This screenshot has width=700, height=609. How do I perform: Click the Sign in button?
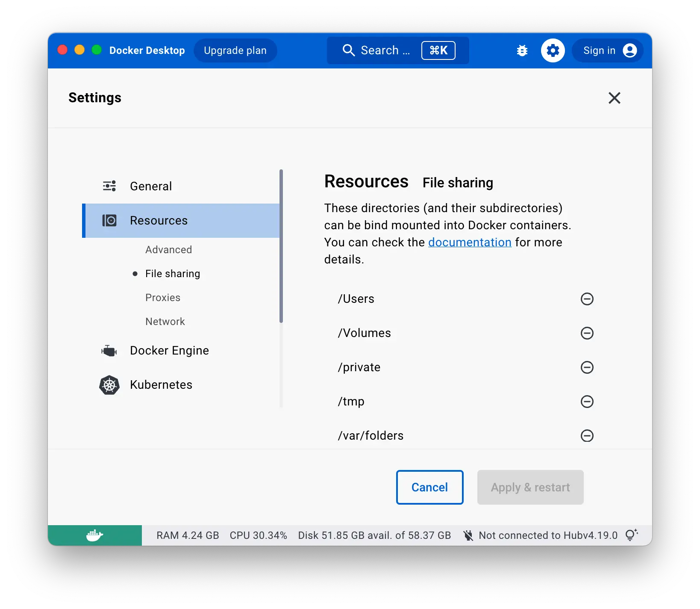[608, 50]
